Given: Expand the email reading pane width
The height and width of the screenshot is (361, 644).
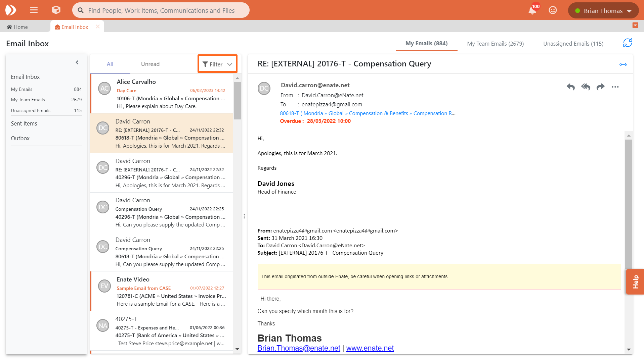Looking at the screenshot, I should (623, 64).
